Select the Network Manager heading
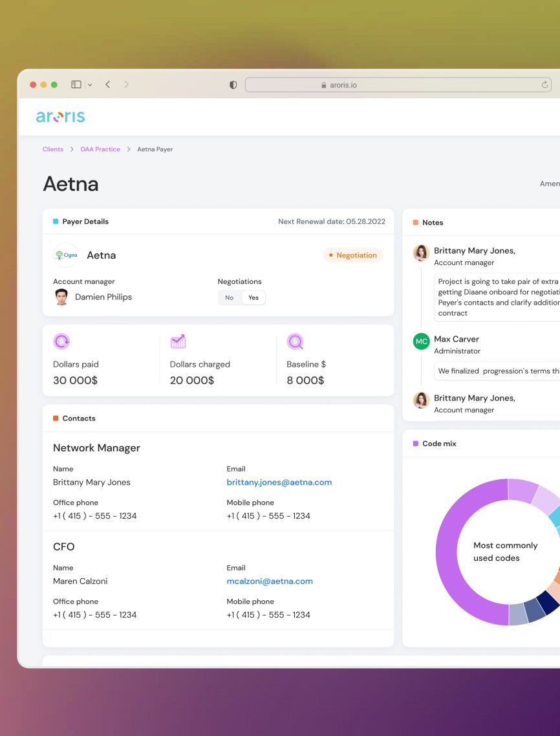Image resolution: width=560 pixels, height=736 pixels. pos(97,448)
